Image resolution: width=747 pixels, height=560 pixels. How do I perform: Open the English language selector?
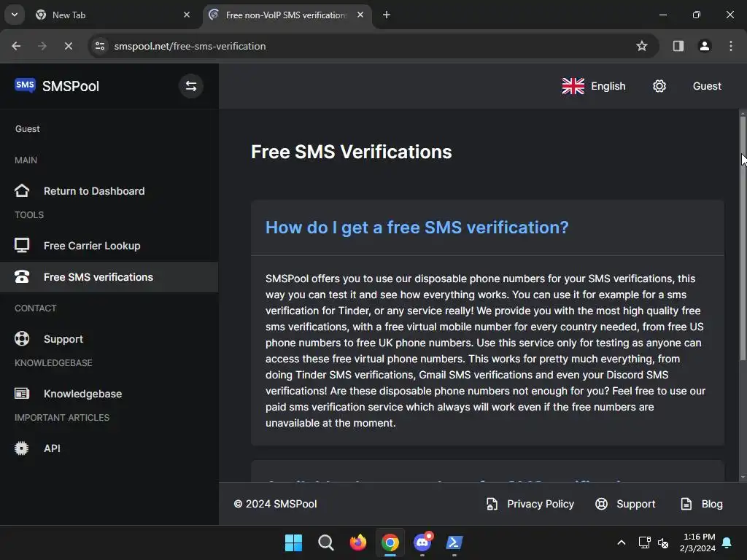[x=594, y=86]
